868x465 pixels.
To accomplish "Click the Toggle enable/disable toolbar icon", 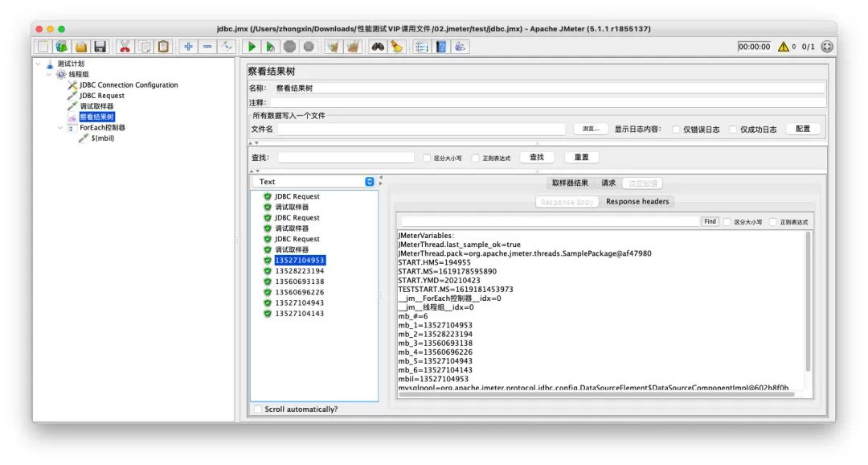I will 227,47.
